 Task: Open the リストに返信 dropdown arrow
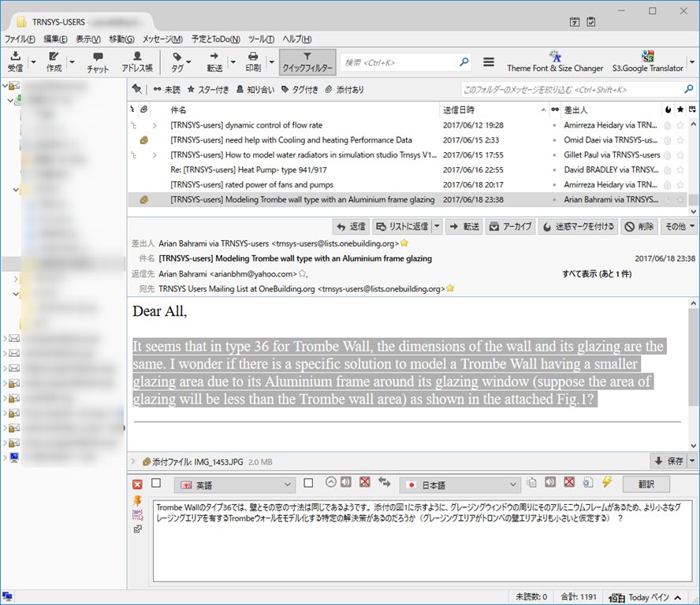tap(437, 227)
